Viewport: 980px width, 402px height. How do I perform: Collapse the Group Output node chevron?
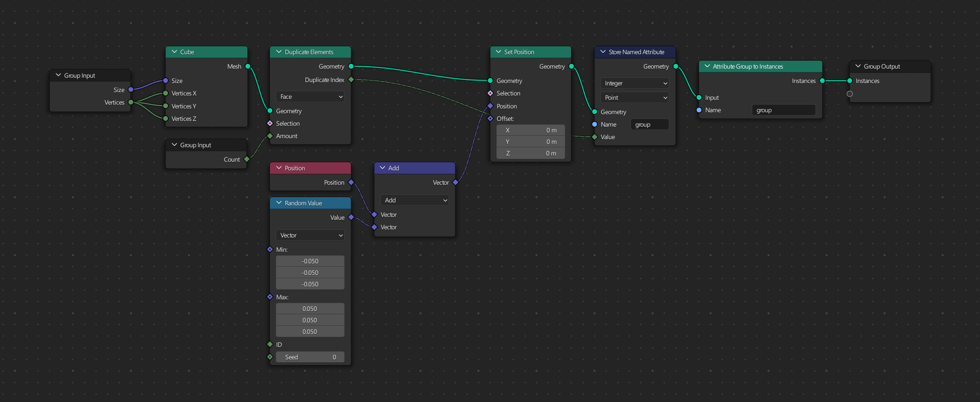(858, 66)
